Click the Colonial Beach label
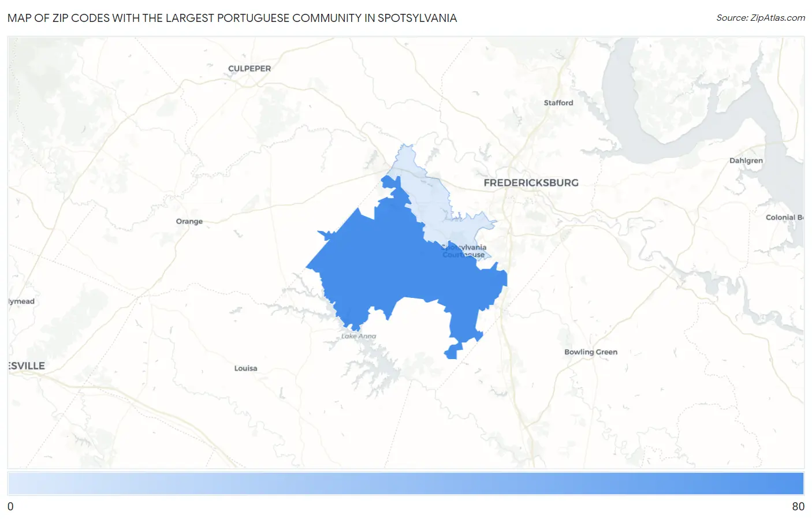 pos(785,218)
